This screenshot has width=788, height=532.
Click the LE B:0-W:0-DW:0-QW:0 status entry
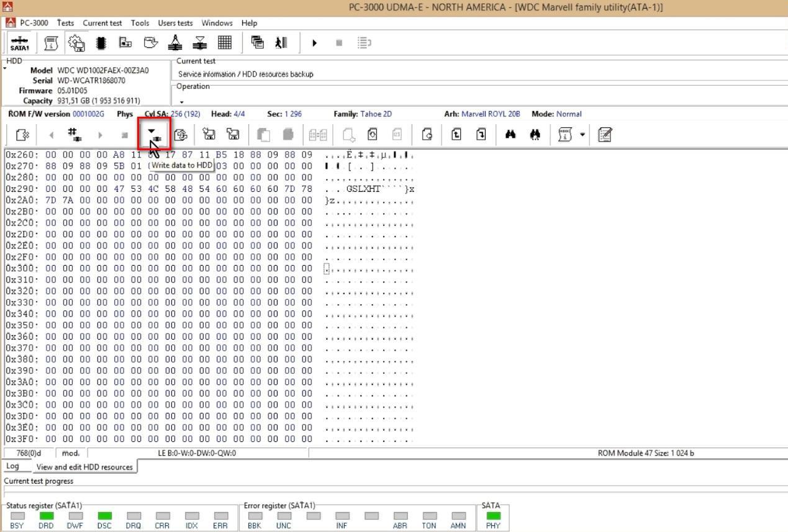coord(197,453)
